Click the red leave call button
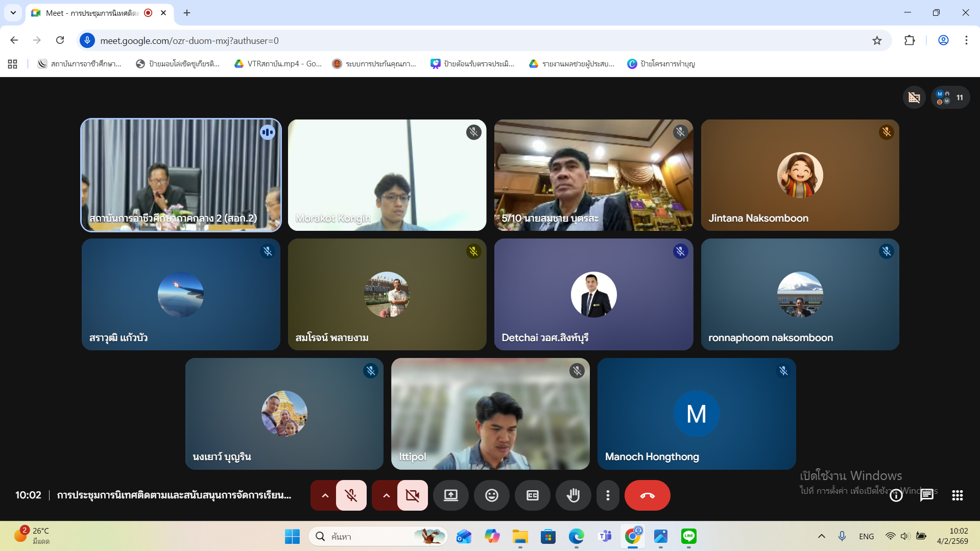This screenshot has height=551, width=980. pyautogui.click(x=647, y=495)
